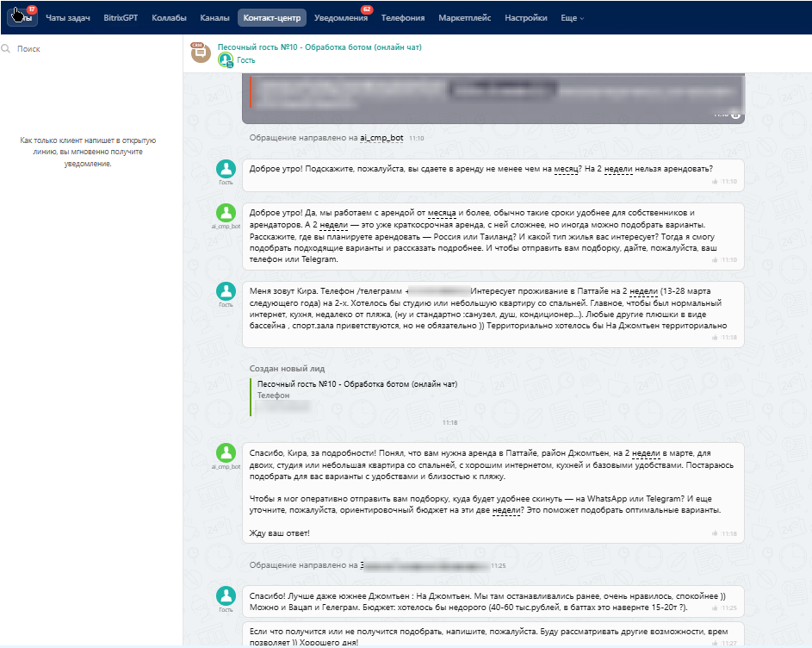Screen dimensions: 812x648
Task: Click guest avatar beside "Спасибо! Лучше даже южнее" message
Action: pyautogui.click(x=226, y=596)
